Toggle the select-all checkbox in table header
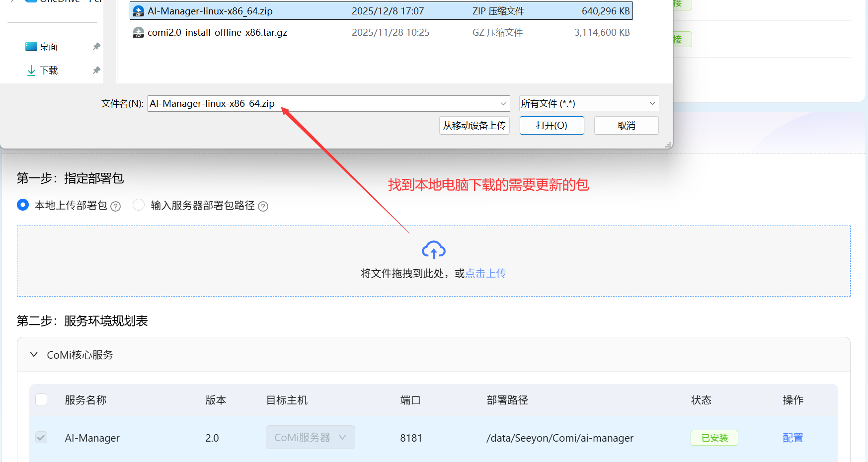This screenshot has width=868, height=462. 41,399
